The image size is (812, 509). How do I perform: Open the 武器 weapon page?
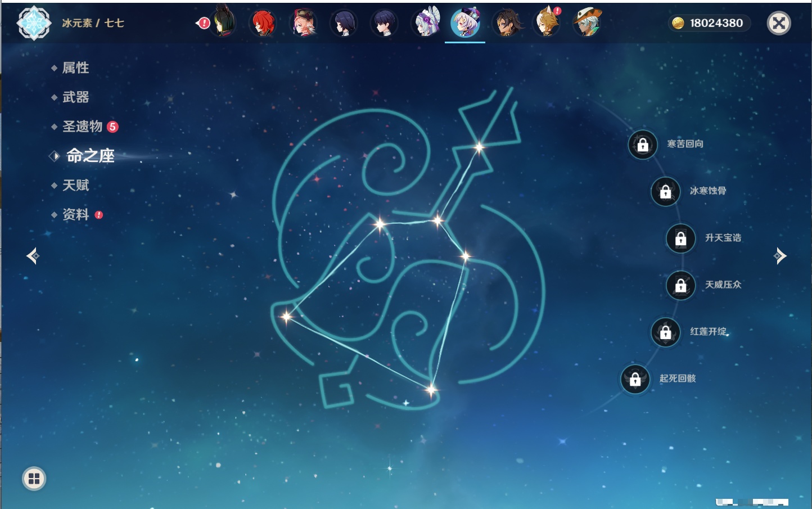tap(75, 97)
